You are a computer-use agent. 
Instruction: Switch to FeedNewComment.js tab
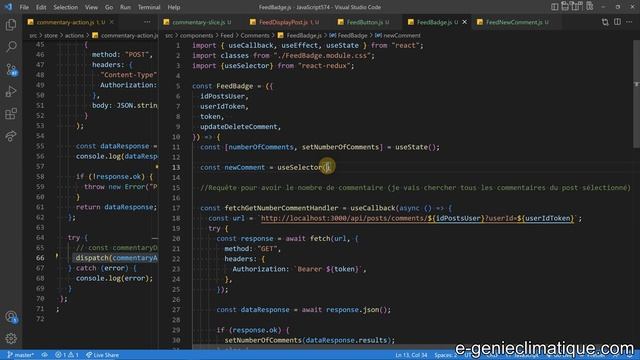click(517, 22)
